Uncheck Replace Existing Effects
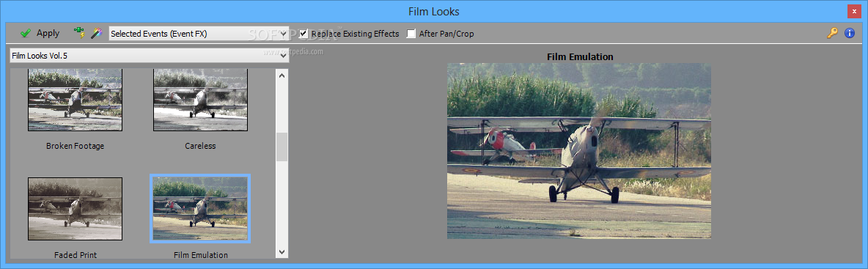The height and width of the screenshot is (269, 868). [304, 34]
